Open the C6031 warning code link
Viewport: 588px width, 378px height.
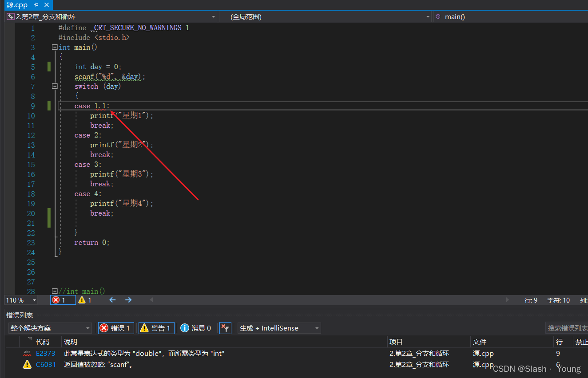[46, 365]
